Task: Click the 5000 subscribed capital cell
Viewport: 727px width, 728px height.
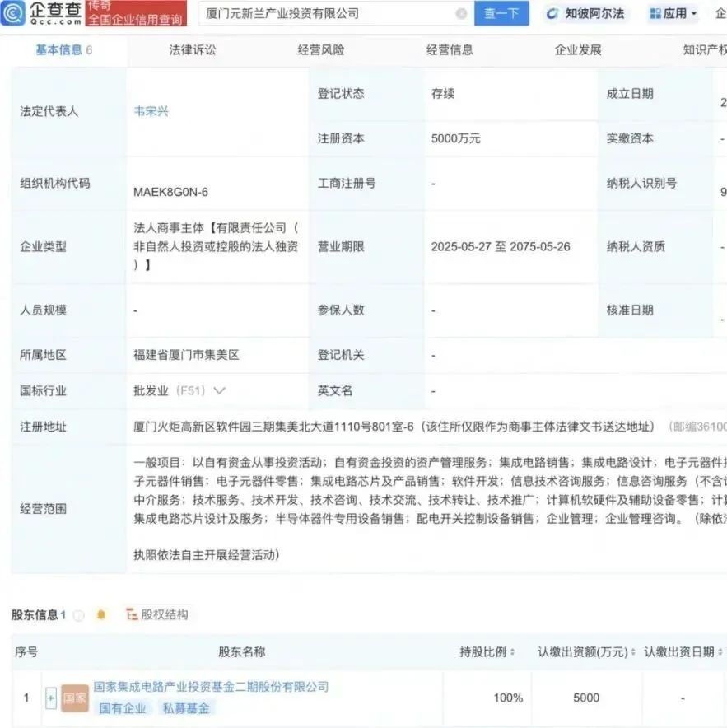Action: (x=586, y=698)
